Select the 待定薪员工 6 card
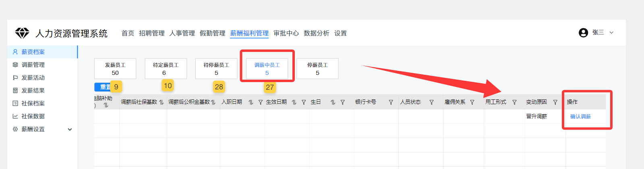644x169 pixels. [166, 69]
